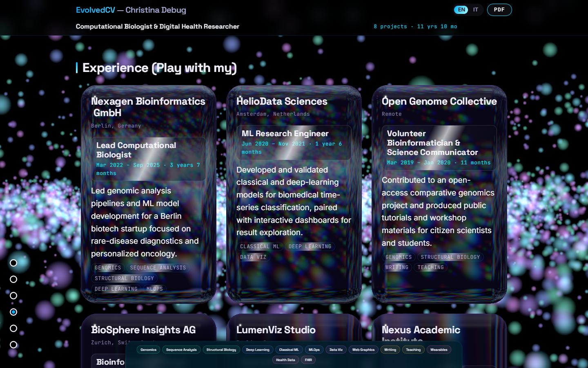The image size is (588, 368).
Task: Click the SEQUENCE ANALYSIS tag in the Nexagen card
Action: [158, 268]
